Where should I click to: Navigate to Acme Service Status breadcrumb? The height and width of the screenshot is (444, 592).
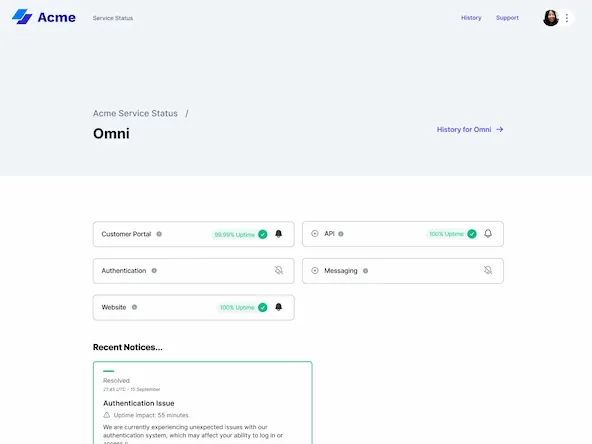pos(135,113)
